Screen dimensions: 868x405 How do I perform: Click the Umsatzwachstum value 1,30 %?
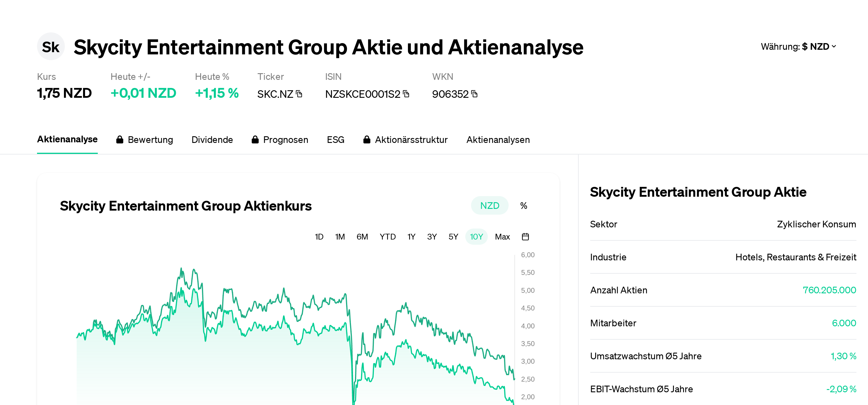[x=843, y=356]
